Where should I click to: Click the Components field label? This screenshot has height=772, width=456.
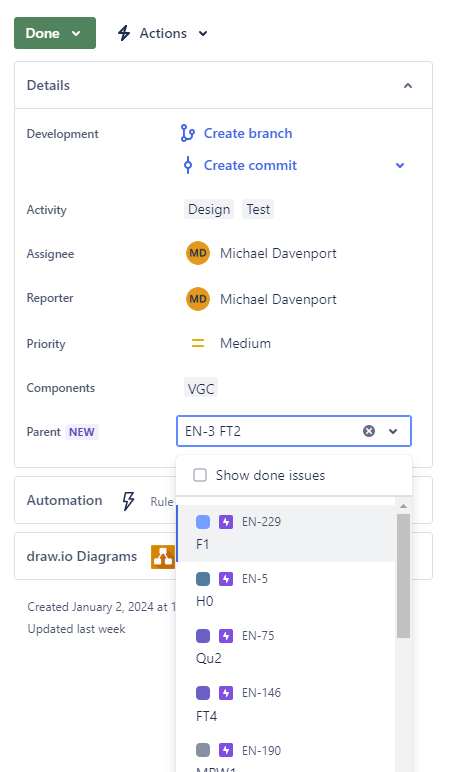(61, 388)
